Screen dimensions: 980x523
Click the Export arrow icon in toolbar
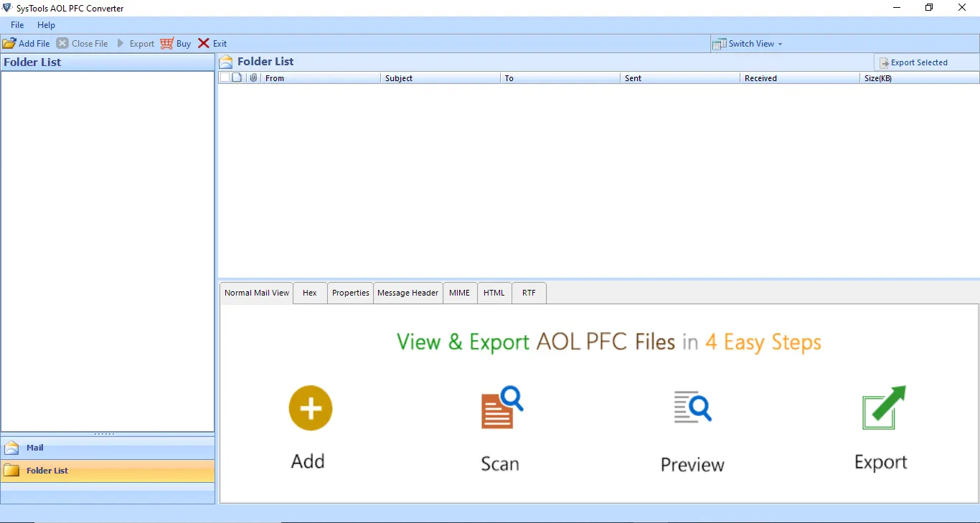click(x=121, y=43)
